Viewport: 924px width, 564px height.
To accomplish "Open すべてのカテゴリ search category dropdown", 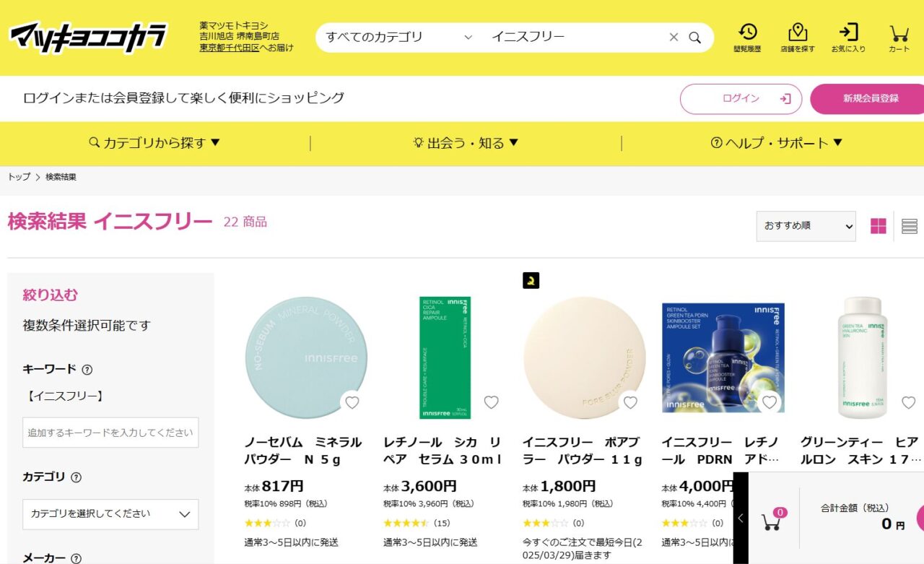I will [399, 38].
